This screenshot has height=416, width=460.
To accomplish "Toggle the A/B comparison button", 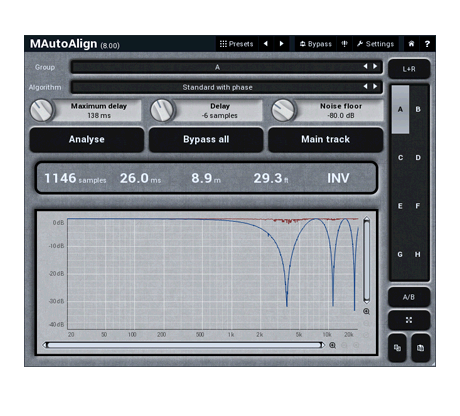I will 409,297.
